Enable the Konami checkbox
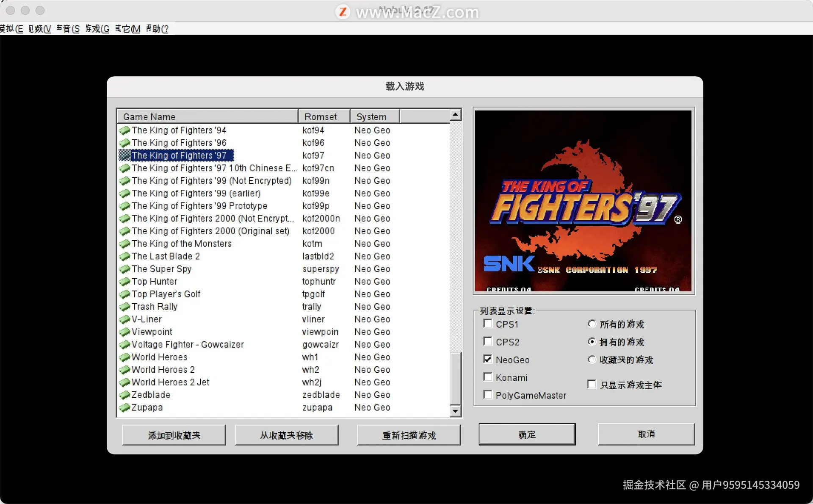 (x=488, y=377)
